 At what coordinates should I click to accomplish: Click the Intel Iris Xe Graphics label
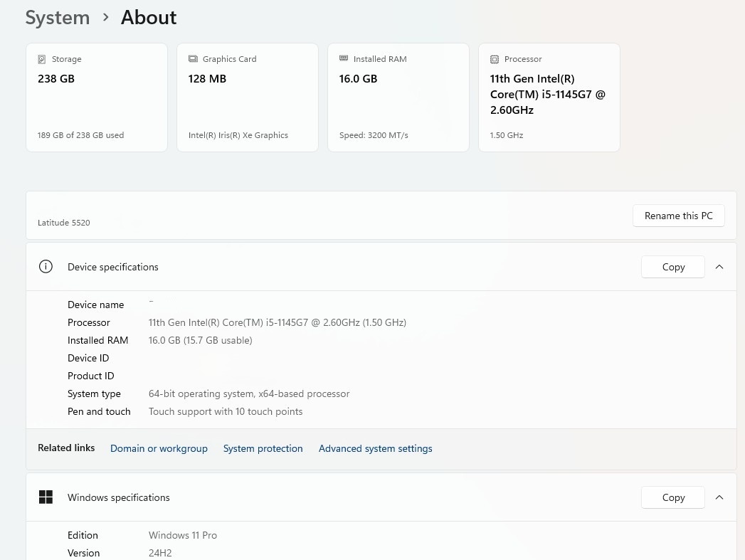[238, 135]
